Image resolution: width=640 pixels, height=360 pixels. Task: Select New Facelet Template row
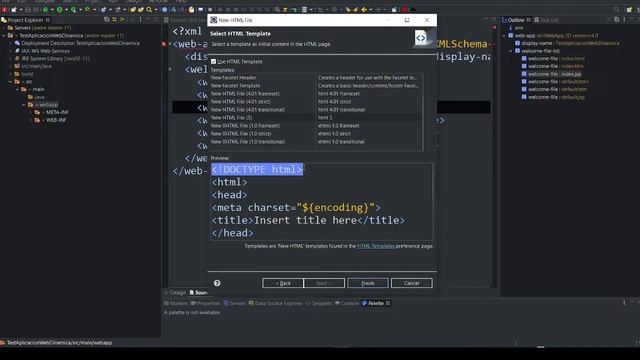pos(316,86)
